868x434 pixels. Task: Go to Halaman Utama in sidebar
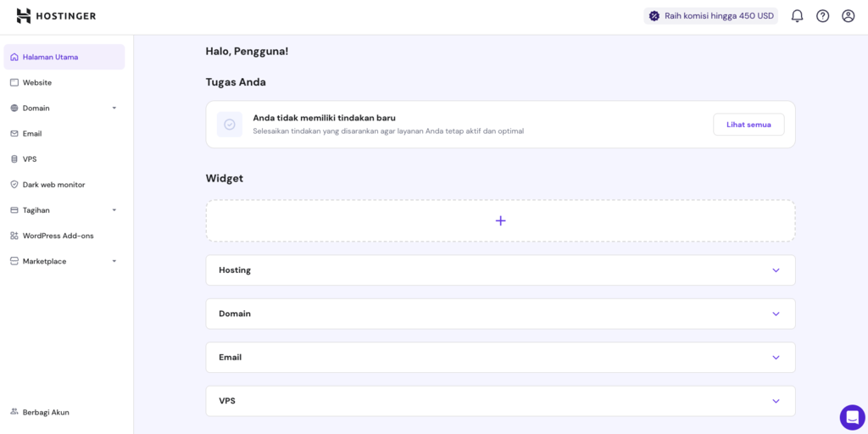coord(51,57)
